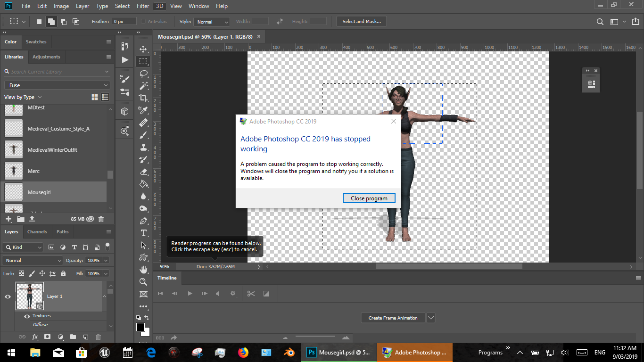Switch to the Adjustments tab
Image resolution: width=644 pixels, height=362 pixels.
[46, 57]
